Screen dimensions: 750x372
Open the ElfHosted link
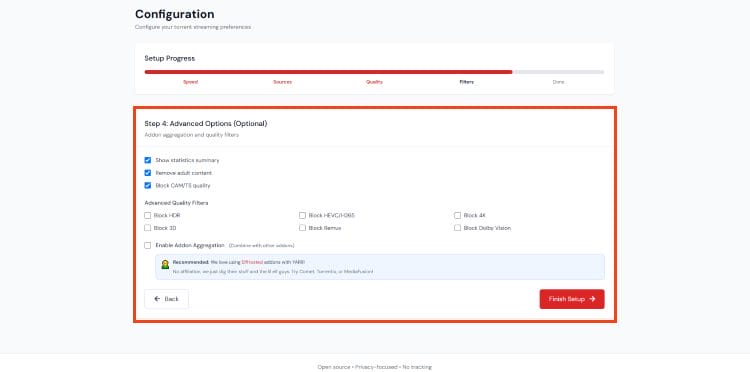coord(252,262)
